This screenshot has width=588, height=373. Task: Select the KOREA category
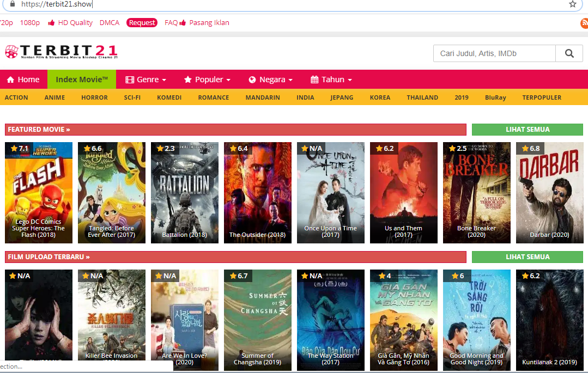(x=380, y=97)
